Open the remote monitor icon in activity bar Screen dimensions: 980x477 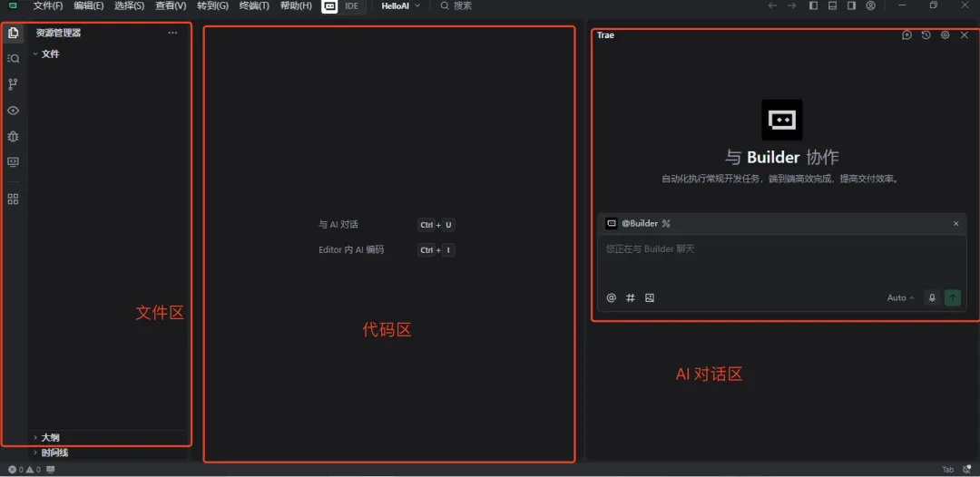coord(13,161)
